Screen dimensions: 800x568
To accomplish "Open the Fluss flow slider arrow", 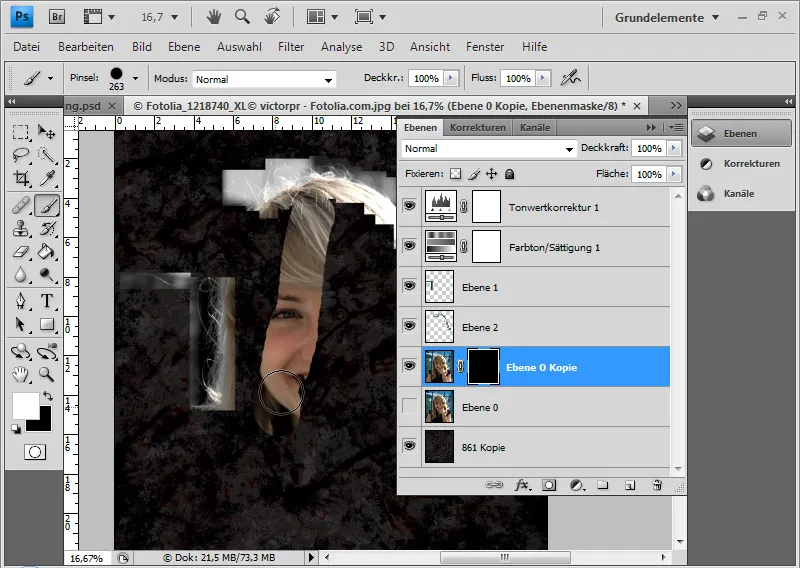I will [x=543, y=78].
